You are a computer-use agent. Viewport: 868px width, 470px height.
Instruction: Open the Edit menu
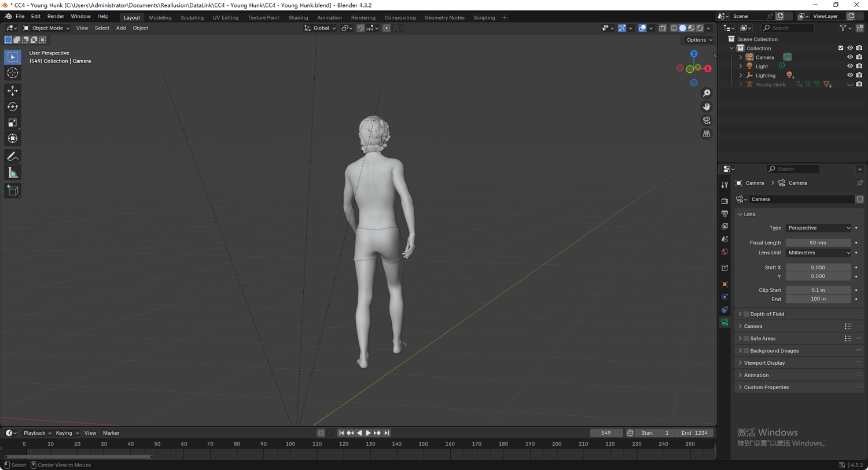pyautogui.click(x=36, y=17)
